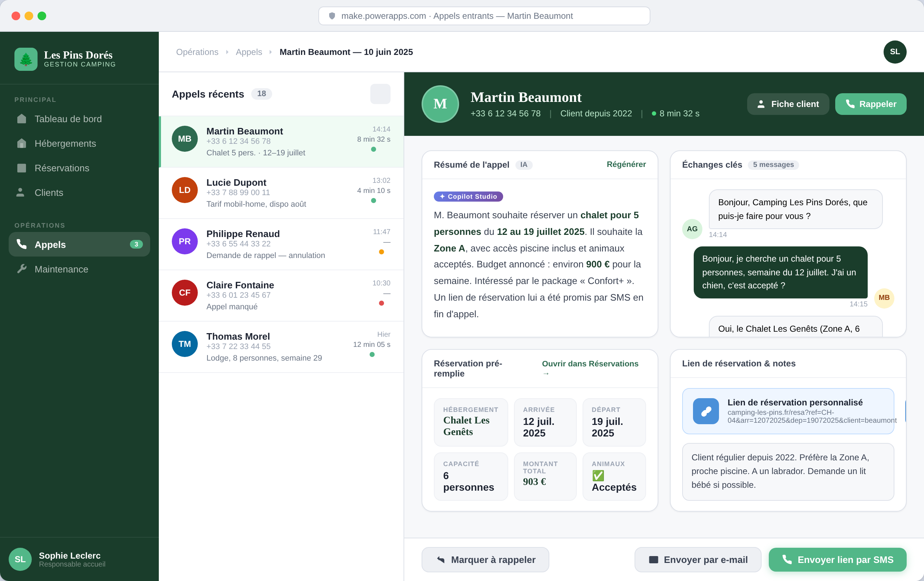The height and width of the screenshot is (581, 924).
Task: Click Régénérer to refresh summary
Action: 626,164
